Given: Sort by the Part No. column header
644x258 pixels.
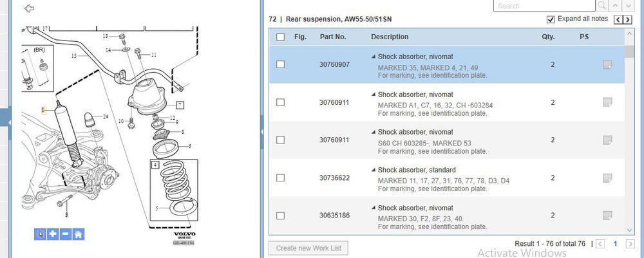Looking at the screenshot, I should tap(333, 37).
